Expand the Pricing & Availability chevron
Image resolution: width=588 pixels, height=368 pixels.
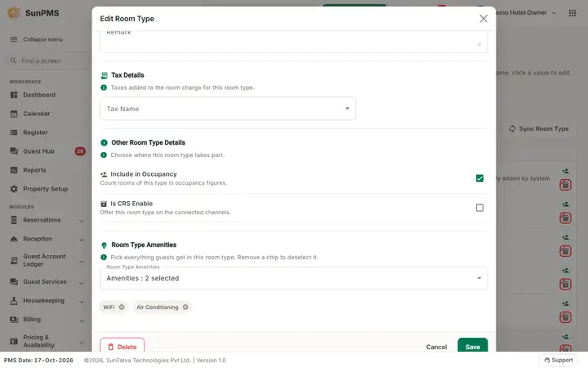pyautogui.click(x=82, y=342)
